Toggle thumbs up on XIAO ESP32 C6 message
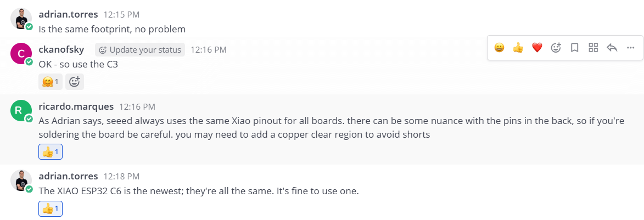Viewport: 644px width, 220px height. pos(50,208)
